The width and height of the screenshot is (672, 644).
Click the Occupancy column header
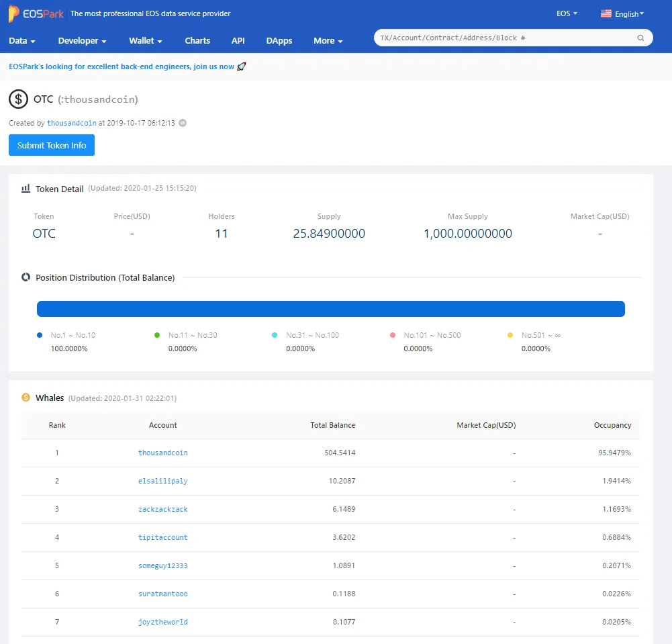[x=612, y=425]
